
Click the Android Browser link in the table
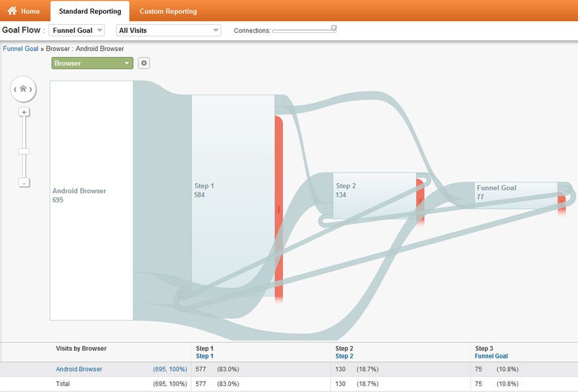79,369
